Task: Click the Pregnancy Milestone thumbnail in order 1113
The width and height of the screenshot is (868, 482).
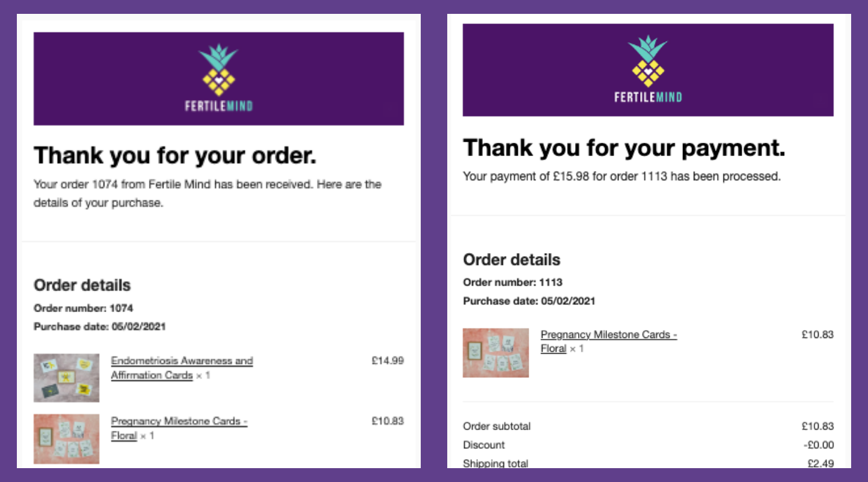Action: [x=495, y=352]
